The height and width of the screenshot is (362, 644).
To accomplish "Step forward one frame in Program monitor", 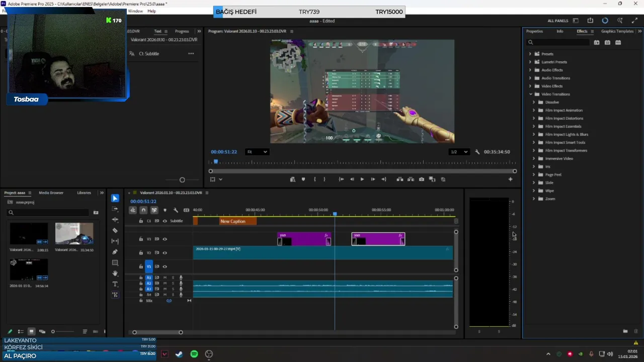I will [x=372, y=179].
